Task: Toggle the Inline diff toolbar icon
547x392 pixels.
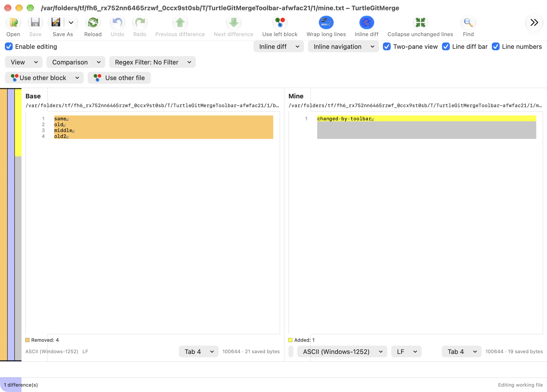Action: click(367, 23)
